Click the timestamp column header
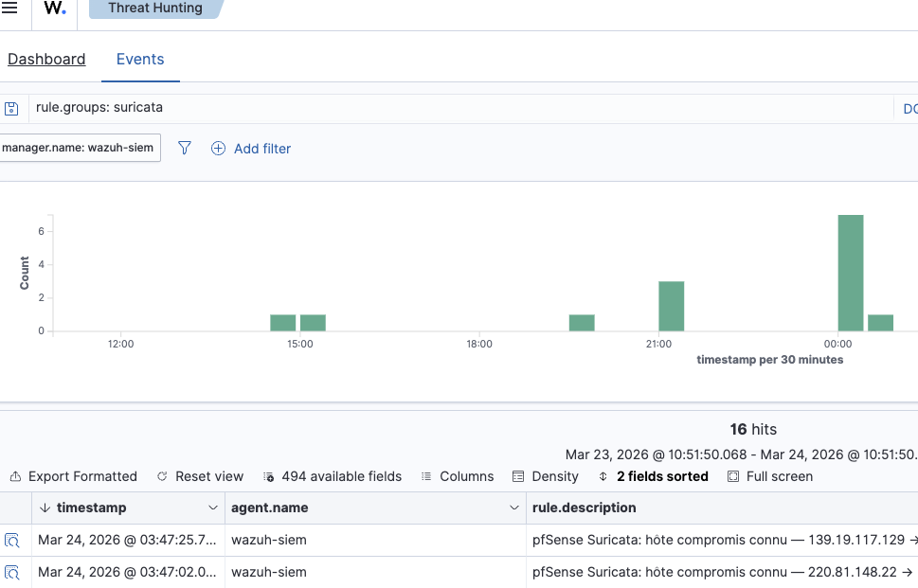 [128, 508]
